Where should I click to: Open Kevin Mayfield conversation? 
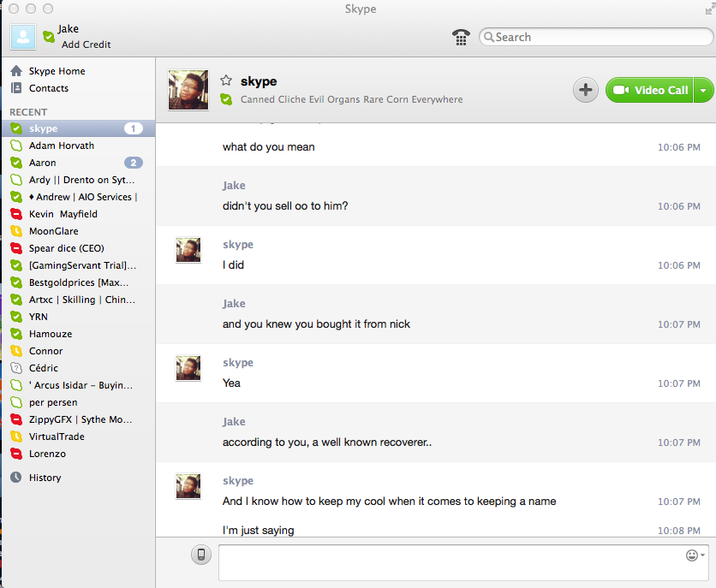[79, 214]
